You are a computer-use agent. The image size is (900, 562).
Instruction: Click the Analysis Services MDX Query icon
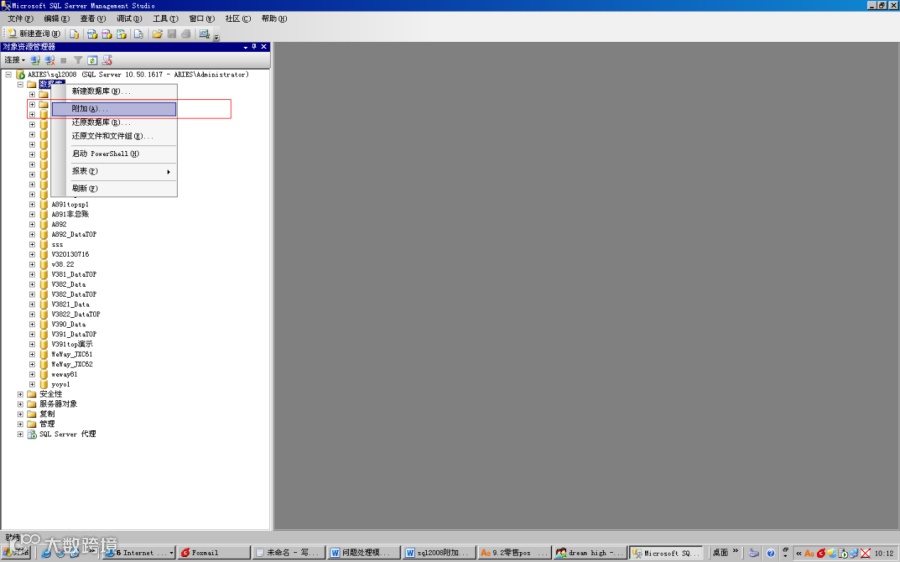[x=92, y=34]
